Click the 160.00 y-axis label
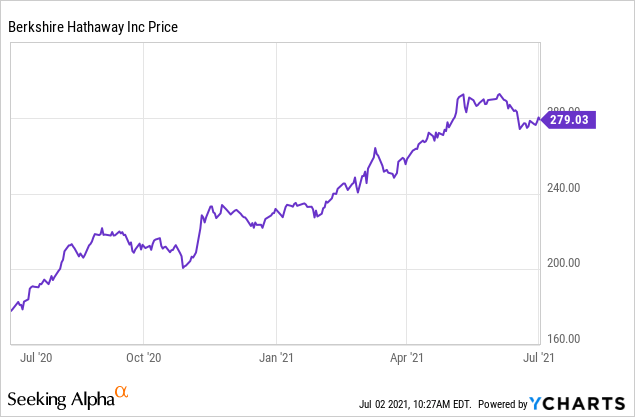This screenshot has height=417, width=635. pos(564,339)
